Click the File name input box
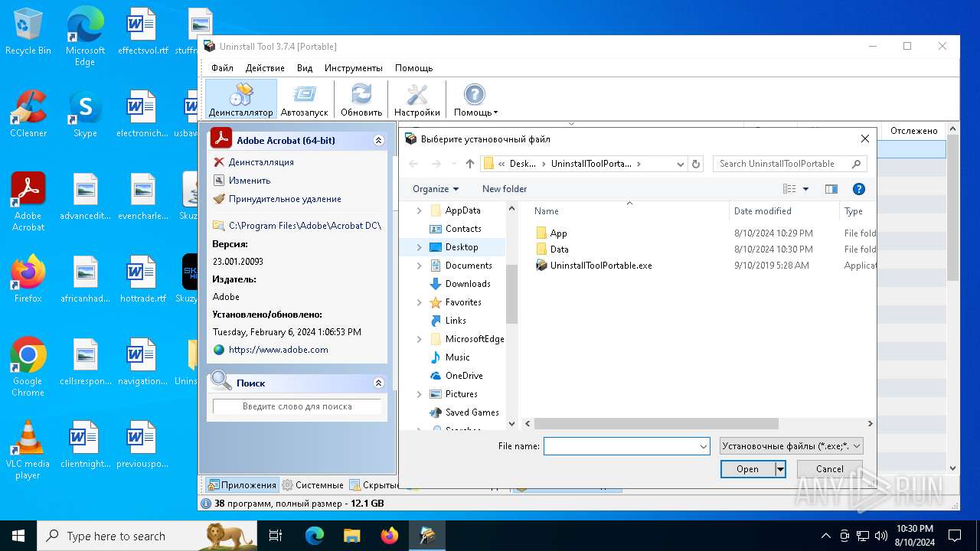 (x=620, y=446)
